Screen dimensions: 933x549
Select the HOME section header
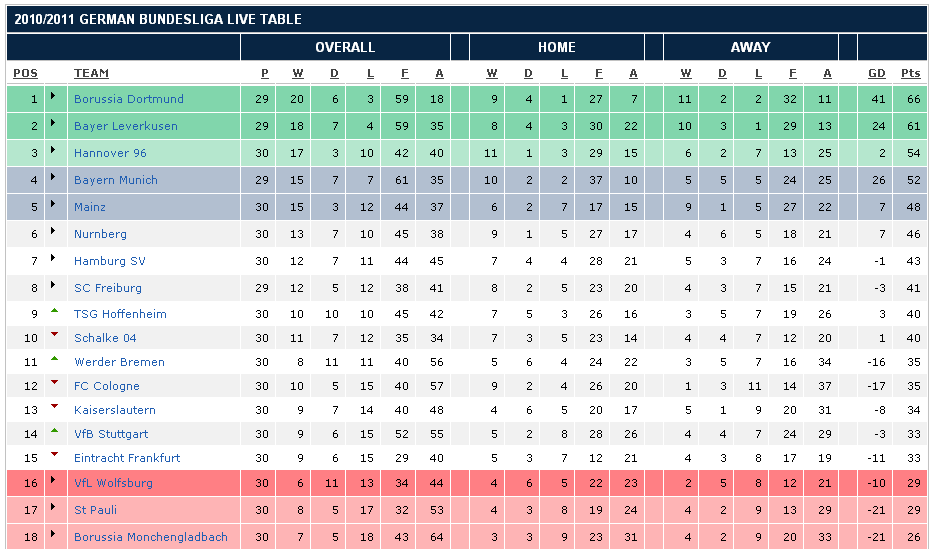click(556, 47)
